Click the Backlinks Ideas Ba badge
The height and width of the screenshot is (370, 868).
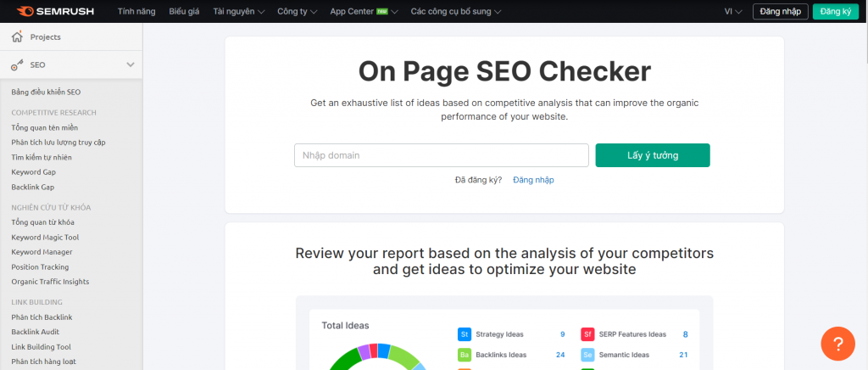click(464, 355)
